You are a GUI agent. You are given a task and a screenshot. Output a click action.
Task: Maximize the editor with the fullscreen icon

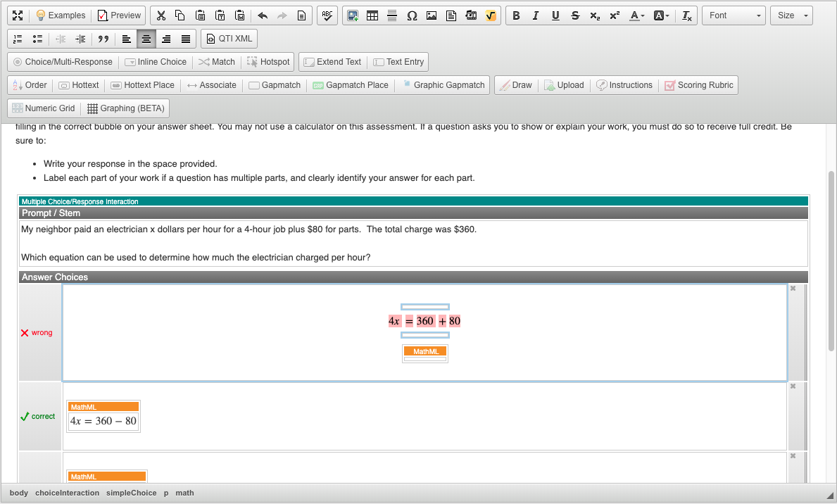click(x=18, y=15)
